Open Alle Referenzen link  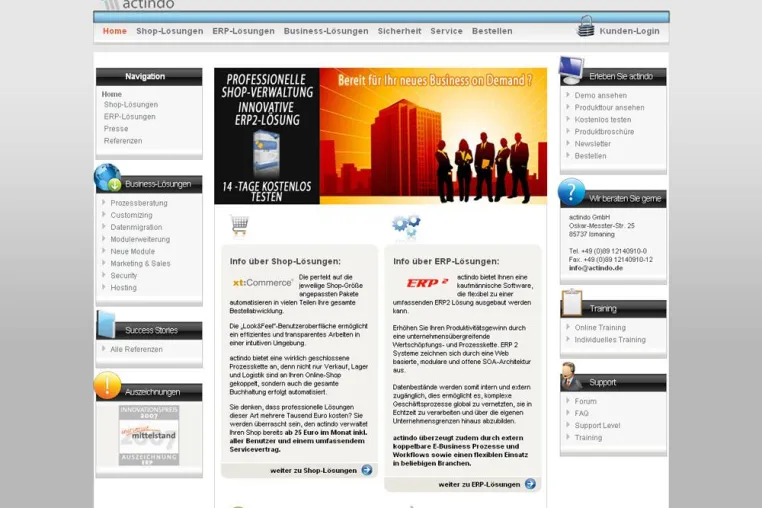pyautogui.click(x=137, y=350)
